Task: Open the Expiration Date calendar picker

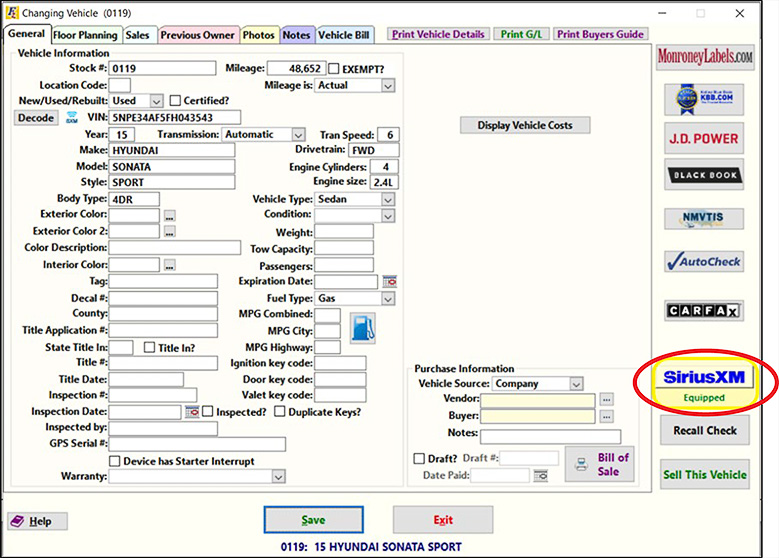Action: (x=390, y=282)
